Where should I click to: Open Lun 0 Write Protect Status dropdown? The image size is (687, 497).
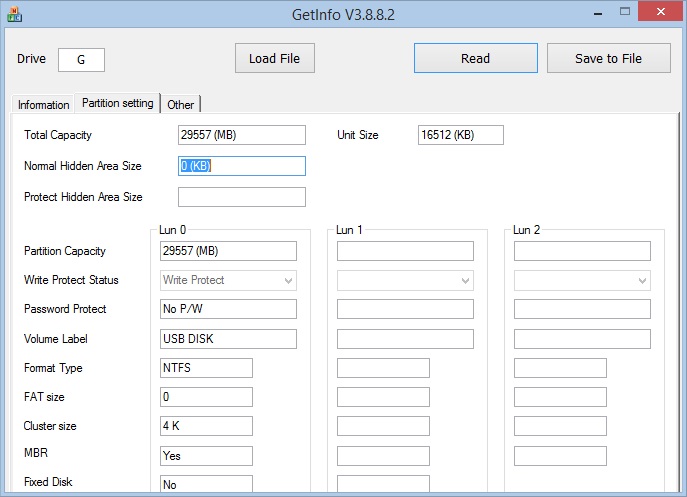pyautogui.click(x=228, y=280)
